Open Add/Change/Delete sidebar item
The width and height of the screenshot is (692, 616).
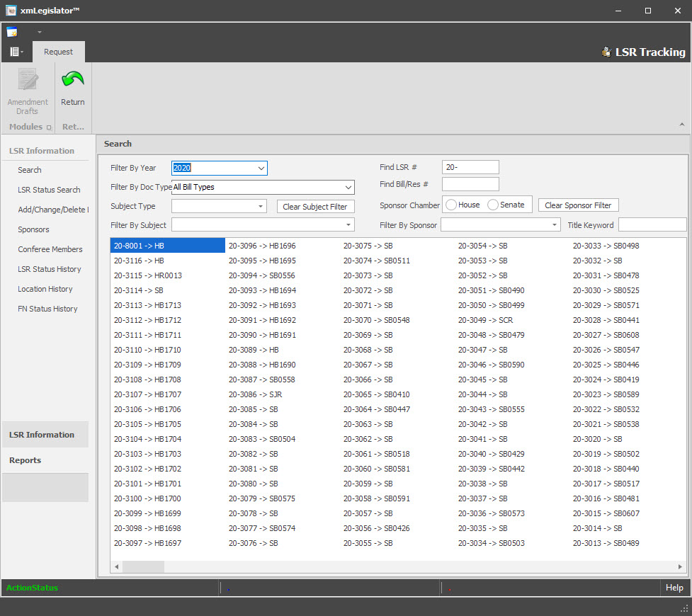(53, 210)
